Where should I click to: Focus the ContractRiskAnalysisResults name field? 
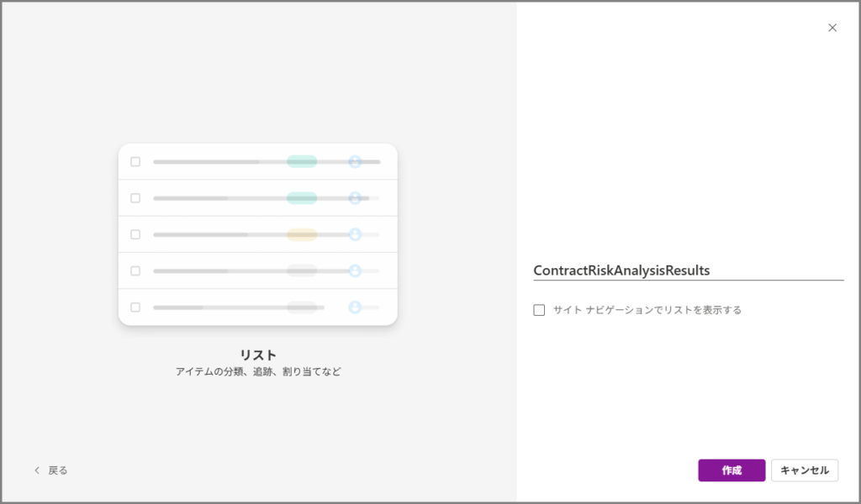coord(688,270)
